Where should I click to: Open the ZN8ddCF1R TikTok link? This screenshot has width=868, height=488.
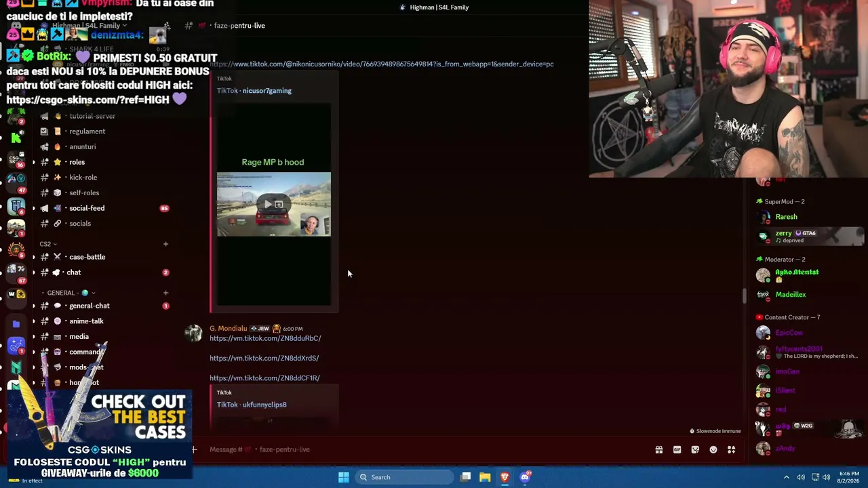pos(264,378)
